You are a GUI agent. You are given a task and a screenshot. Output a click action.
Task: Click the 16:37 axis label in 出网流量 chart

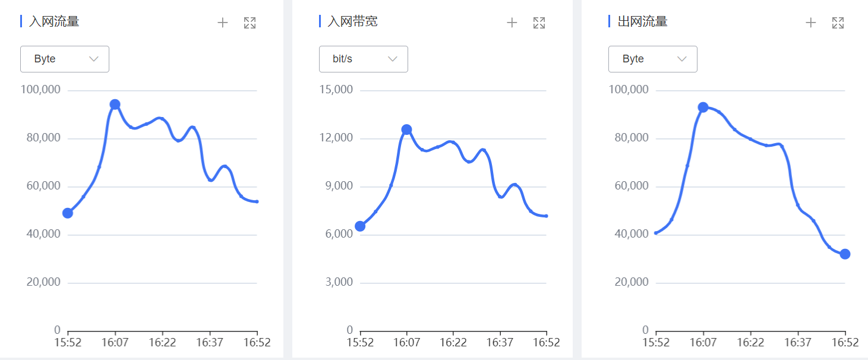[797, 343]
